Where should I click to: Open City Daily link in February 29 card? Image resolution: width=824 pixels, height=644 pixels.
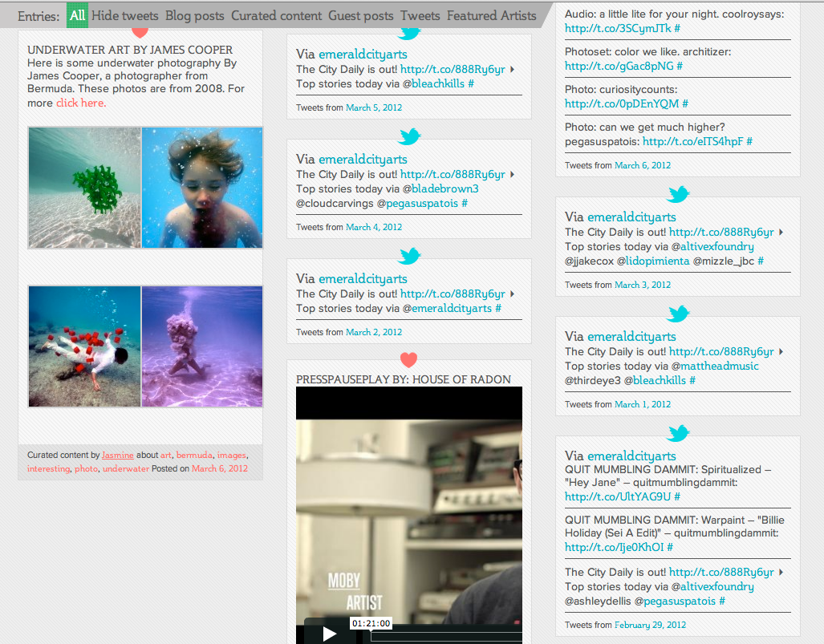[x=721, y=572]
